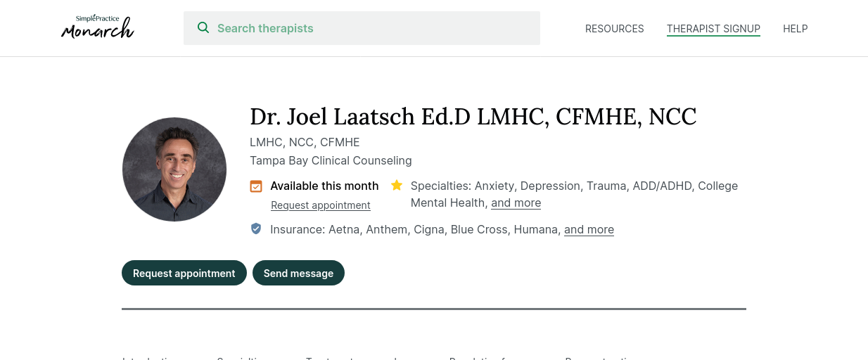Expand Specialties with 'and more' link
868x360 pixels.
(x=516, y=202)
